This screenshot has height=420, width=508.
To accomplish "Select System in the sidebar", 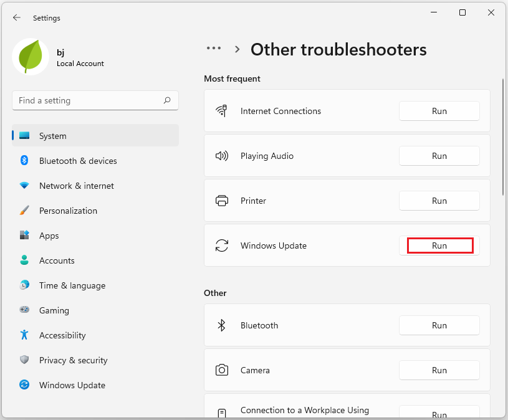I will (x=95, y=135).
